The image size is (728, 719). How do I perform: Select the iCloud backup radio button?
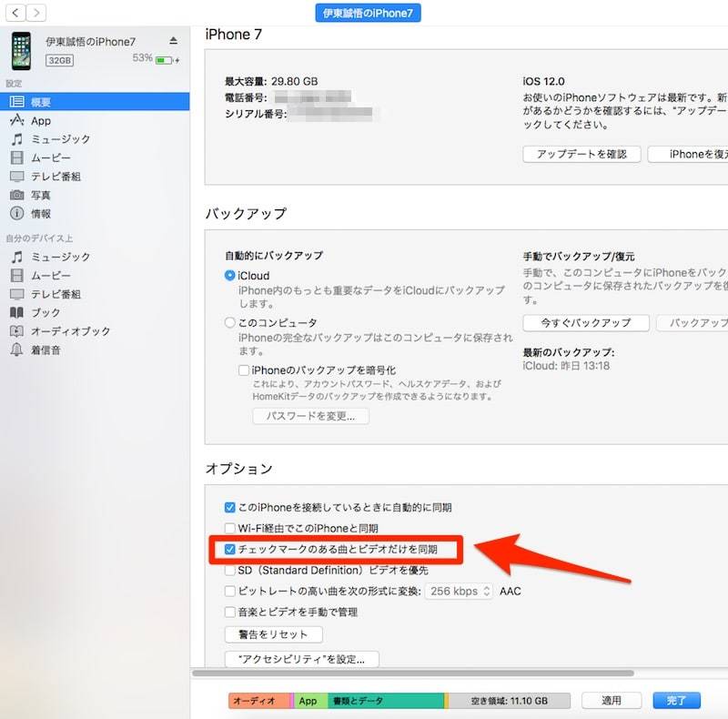pyautogui.click(x=230, y=276)
